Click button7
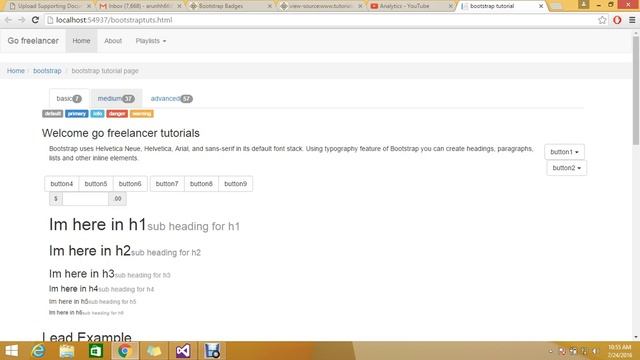Viewport: 640px width, 360px height. (167, 184)
